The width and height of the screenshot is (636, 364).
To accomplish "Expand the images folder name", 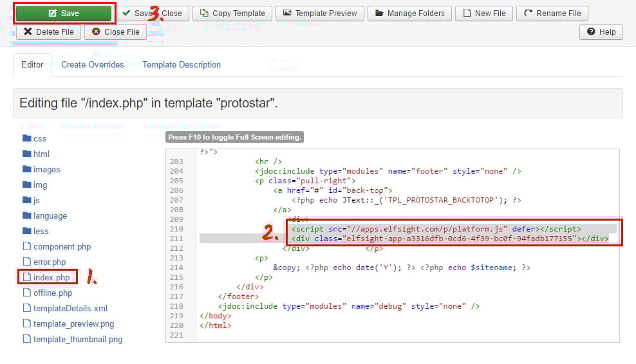I will [x=46, y=169].
